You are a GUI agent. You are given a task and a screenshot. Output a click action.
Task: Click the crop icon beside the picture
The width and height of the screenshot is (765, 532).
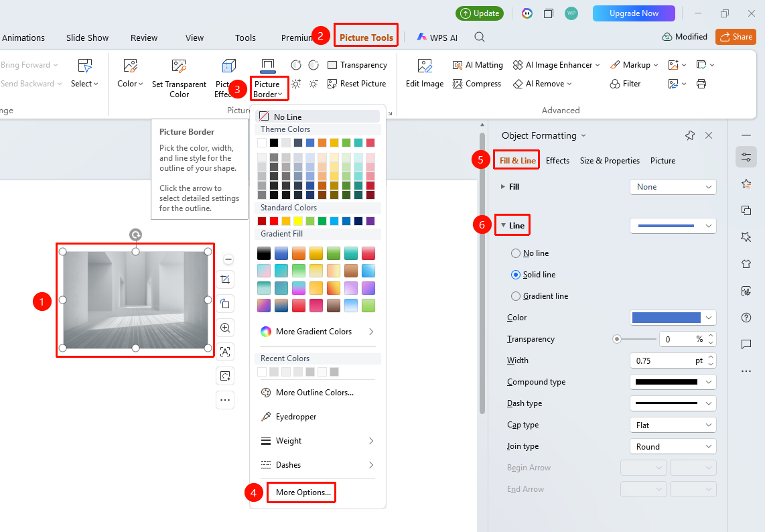click(x=225, y=279)
